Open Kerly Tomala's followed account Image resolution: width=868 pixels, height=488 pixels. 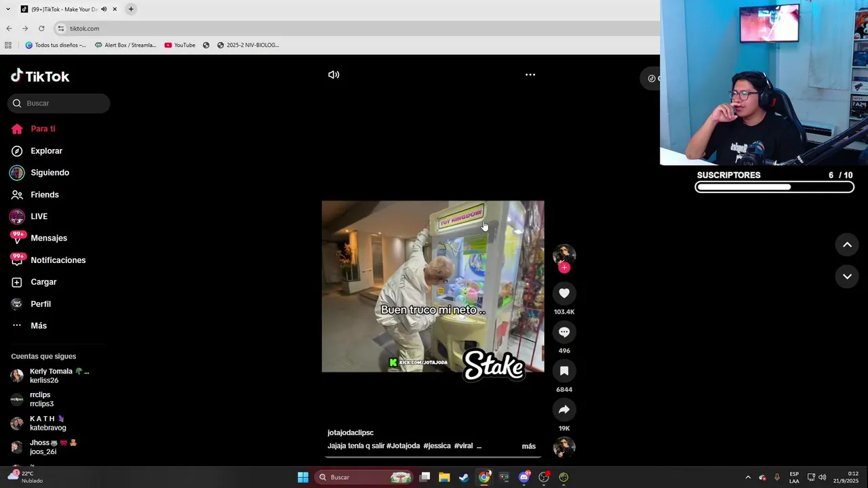coord(59,375)
